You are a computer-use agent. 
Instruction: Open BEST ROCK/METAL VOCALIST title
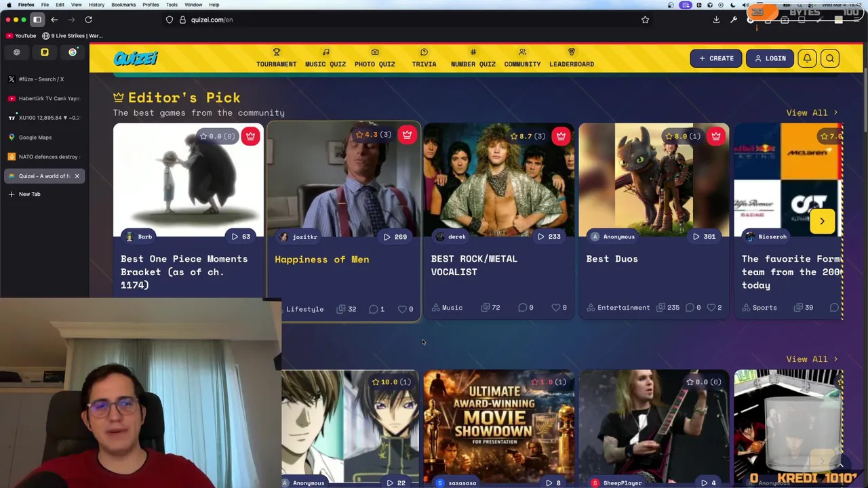(474, 265)
